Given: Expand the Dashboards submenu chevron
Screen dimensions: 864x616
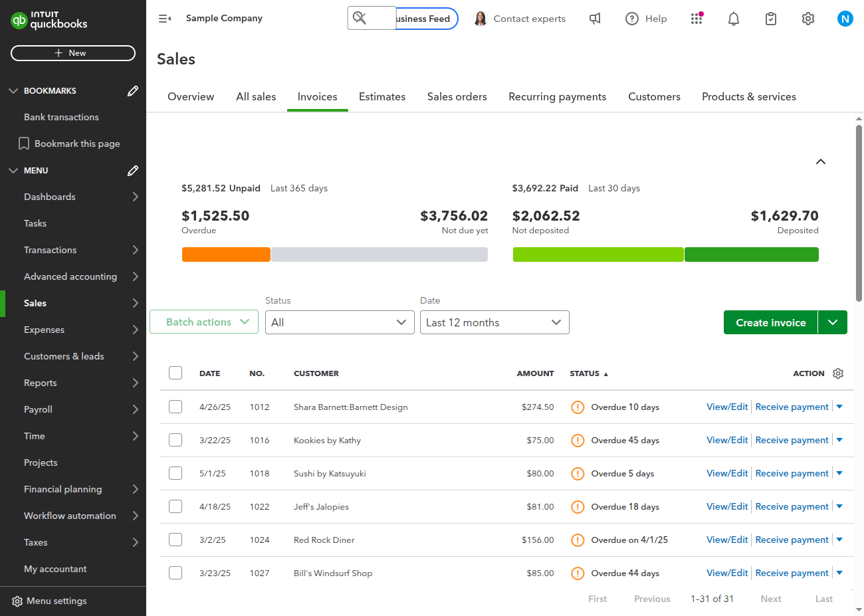Looking at the screenshot, I should [135, 197].
